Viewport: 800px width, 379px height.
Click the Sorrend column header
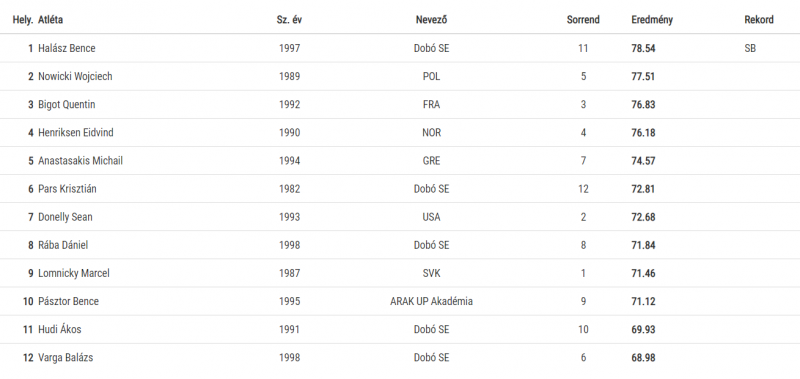click(x=583, y=20)
